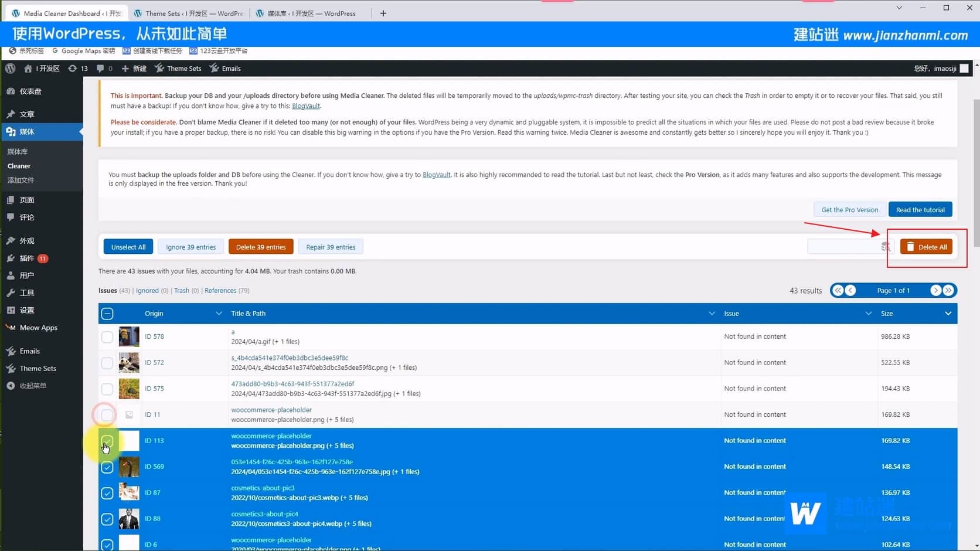Toggle the select-all checkbox in table header
The width and height of the screenshot is (980, 551).
107,314
